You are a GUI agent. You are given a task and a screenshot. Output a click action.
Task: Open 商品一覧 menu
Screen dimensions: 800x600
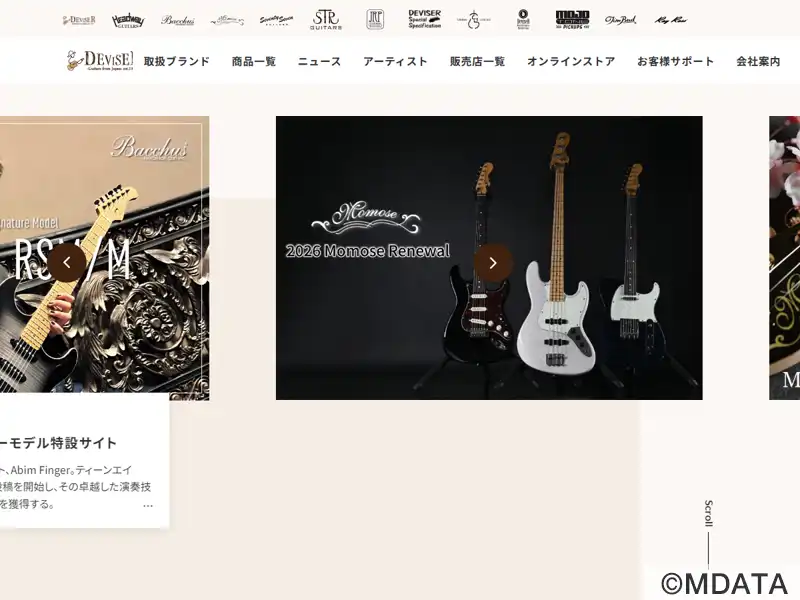coord(254,61)
